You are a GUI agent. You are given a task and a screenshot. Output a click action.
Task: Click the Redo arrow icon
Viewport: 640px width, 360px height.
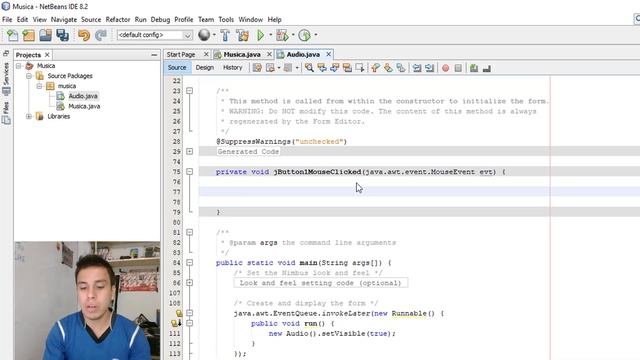tap(100, 36)
